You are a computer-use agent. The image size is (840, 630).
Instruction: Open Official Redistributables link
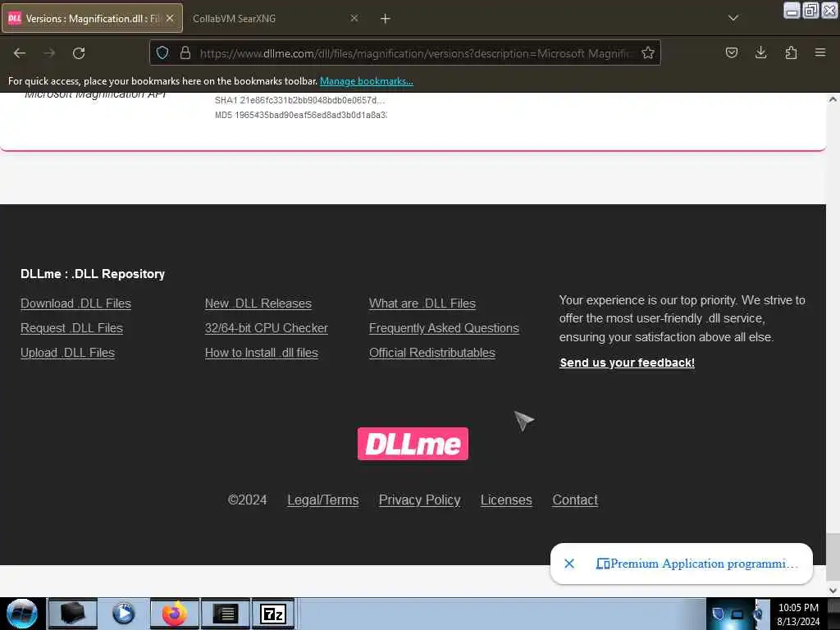[432, 353]
